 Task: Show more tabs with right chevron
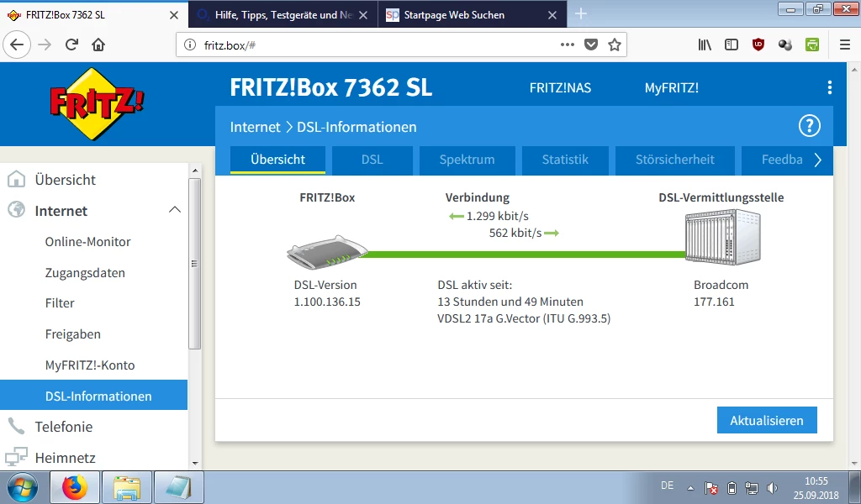coord(817,160)
